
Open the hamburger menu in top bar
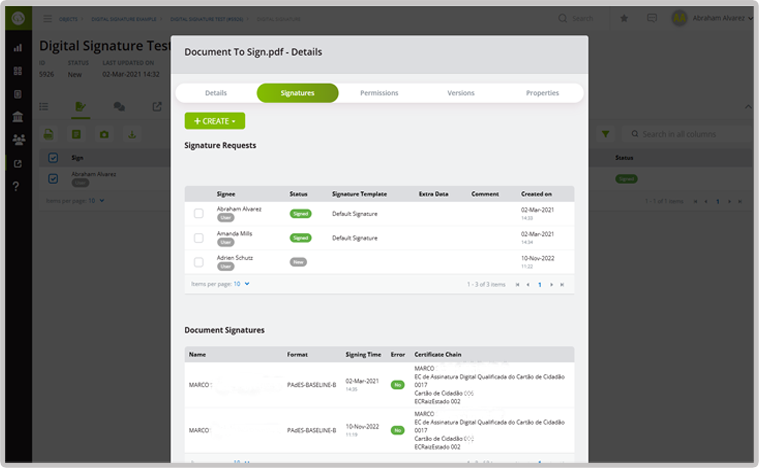tap(47, 18)
